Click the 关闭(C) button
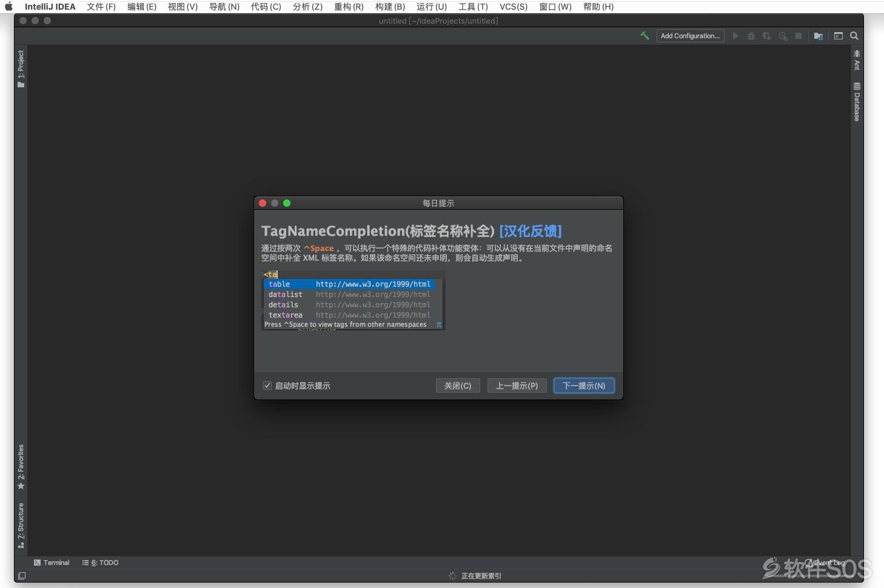 point(458,386)
